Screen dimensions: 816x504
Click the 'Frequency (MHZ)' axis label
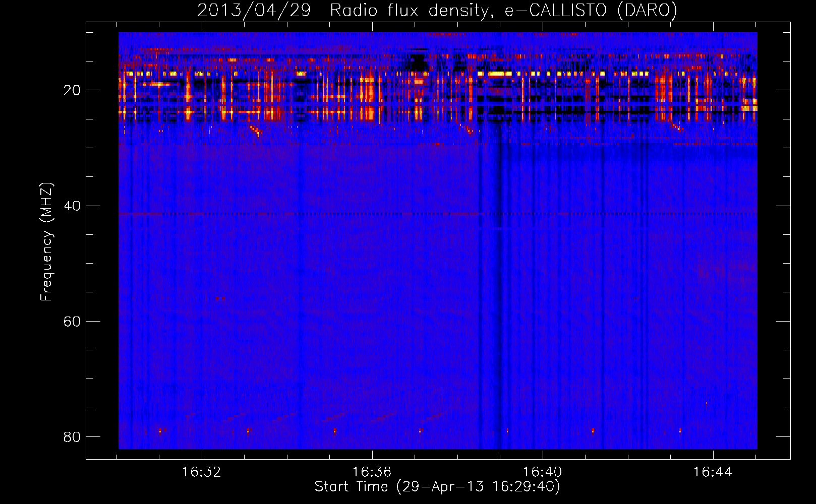coord(46,242)
